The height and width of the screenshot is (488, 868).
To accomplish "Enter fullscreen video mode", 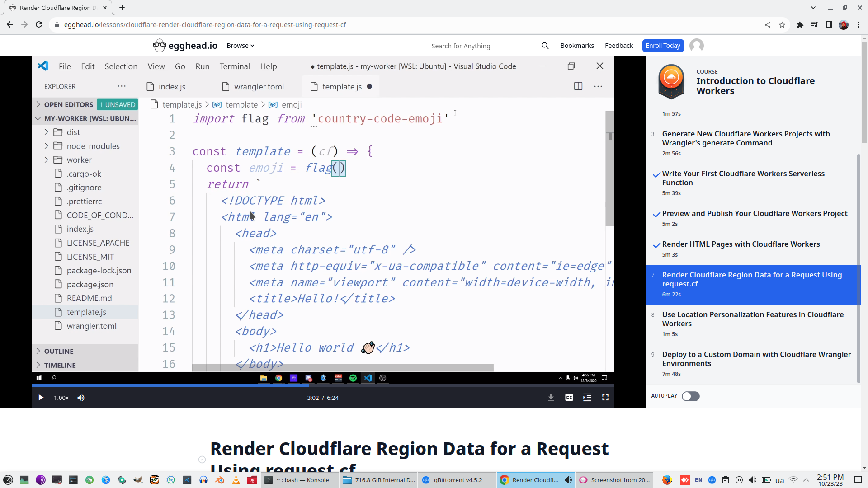I will click(605, 398).
